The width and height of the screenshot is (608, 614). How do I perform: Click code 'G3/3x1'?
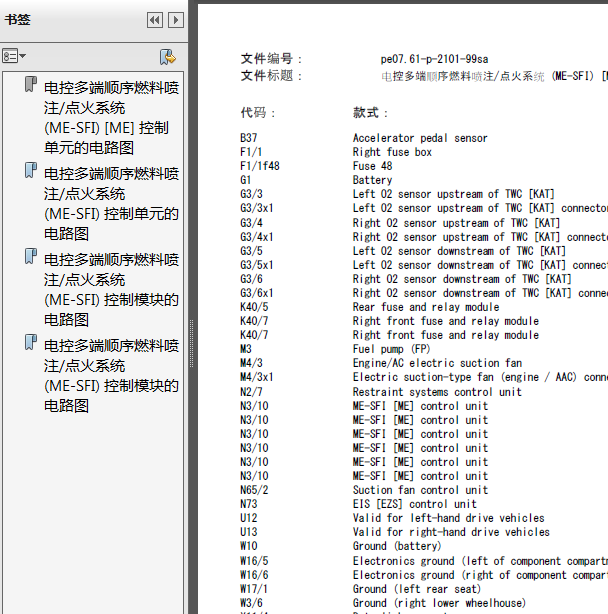257,208
